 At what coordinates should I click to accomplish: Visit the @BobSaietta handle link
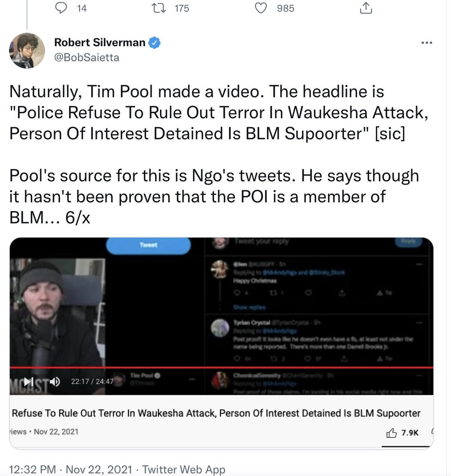click(87, 57)
